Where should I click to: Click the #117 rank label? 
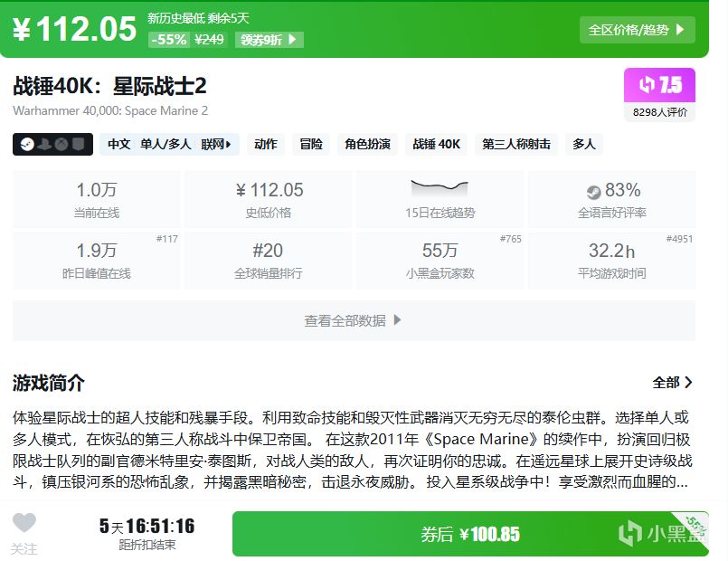[166, 239]
